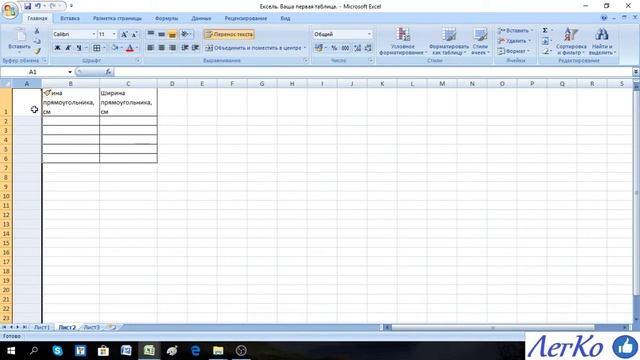Toggle Перенос текста wrap text
Image resolution: width=640 pixels, height=360 pixels.
(x=229, y=34)
